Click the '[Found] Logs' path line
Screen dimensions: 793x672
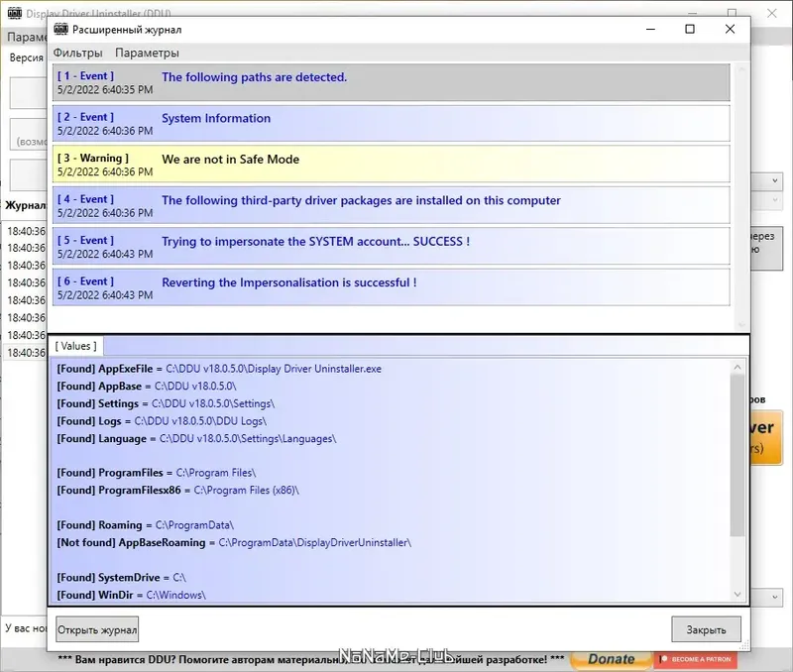point(162,421)
